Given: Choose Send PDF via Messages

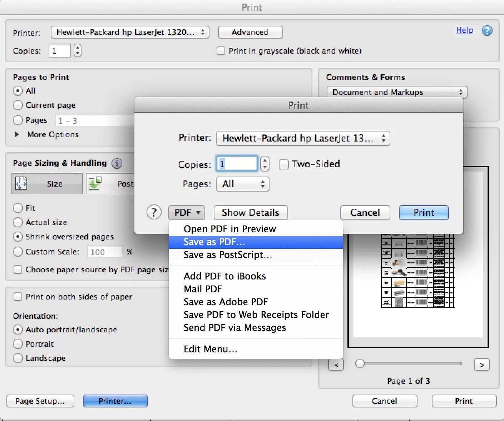Looking at the screenshot, I should tap(256, 328).
